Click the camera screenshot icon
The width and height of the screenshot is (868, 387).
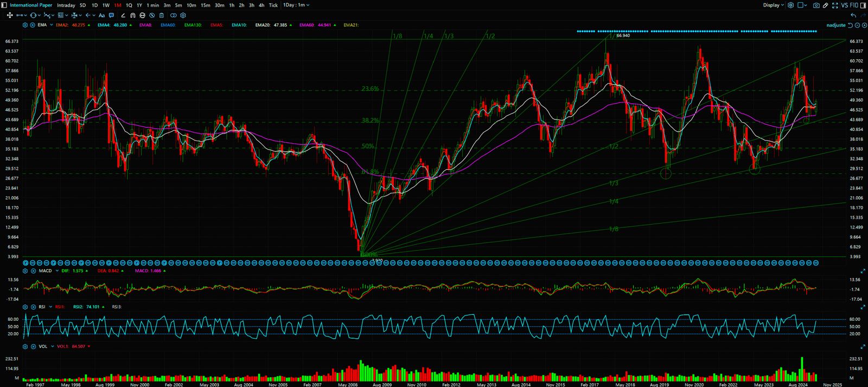click(x=816, y=5)
